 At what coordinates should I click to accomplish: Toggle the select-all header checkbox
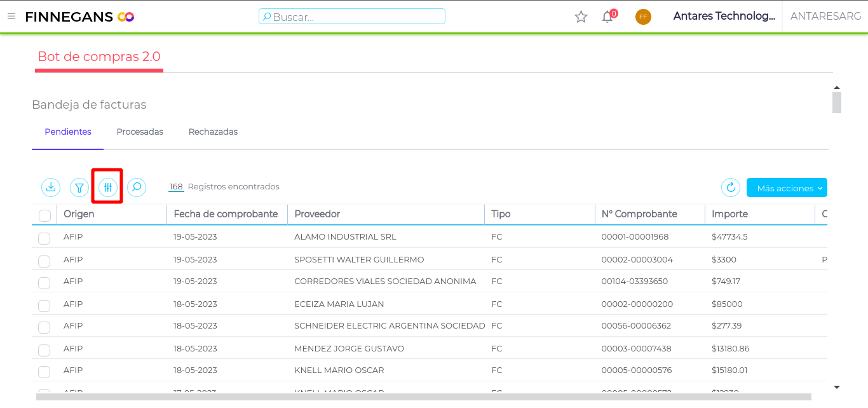[44, 215]
